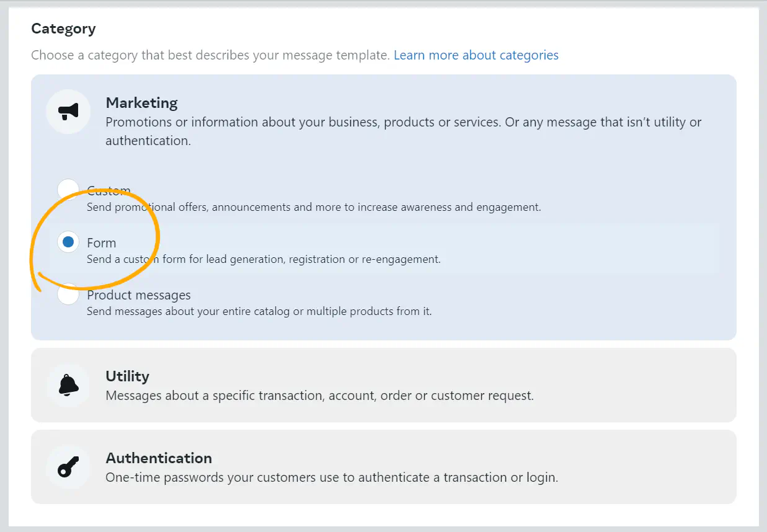The width and height of the screenshot is (767, 532).
Task: Click the Custom option label text
Action: pyautogui.click(x=109, y=190)
